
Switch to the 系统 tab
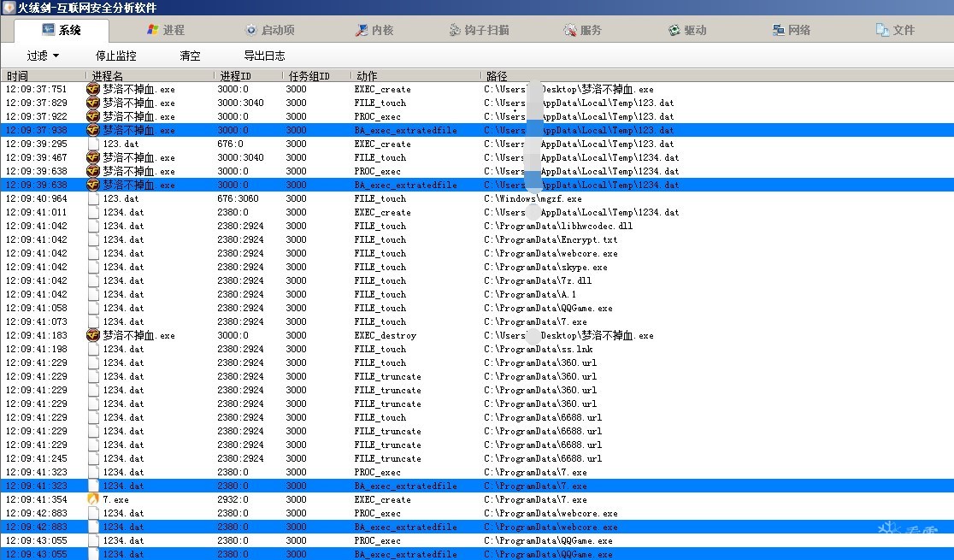[x=62, y=30]
